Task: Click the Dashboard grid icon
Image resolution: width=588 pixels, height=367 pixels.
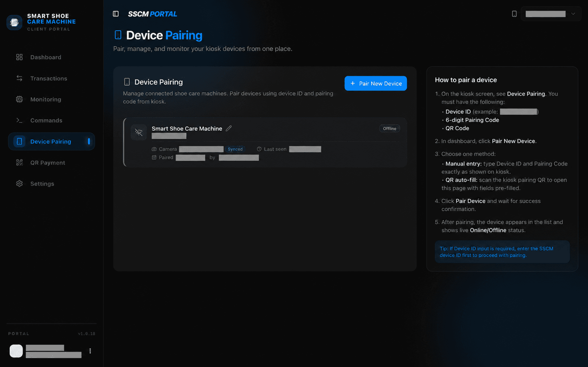Action: click(x=19, y=57)
